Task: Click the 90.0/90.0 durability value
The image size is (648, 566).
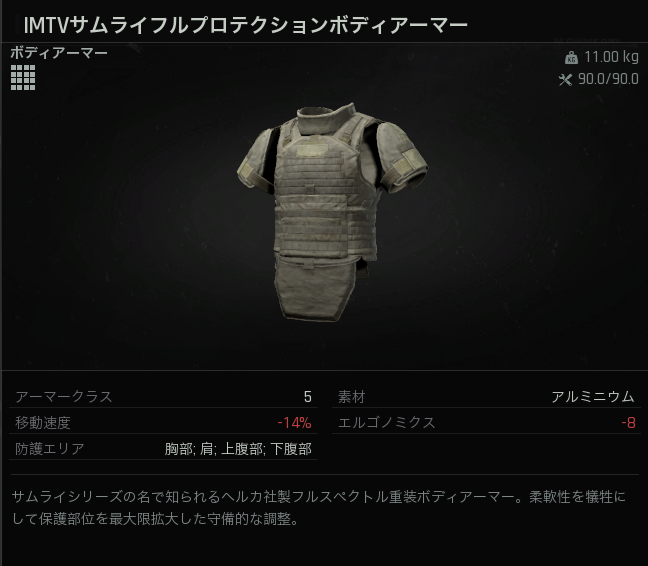Action: (608, 79)
